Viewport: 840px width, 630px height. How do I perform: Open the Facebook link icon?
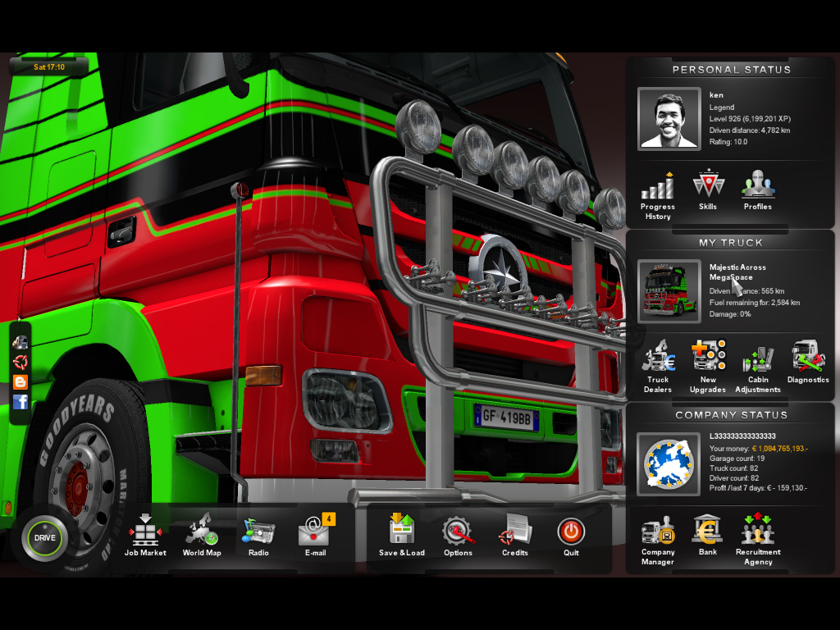tap(21, 402)
